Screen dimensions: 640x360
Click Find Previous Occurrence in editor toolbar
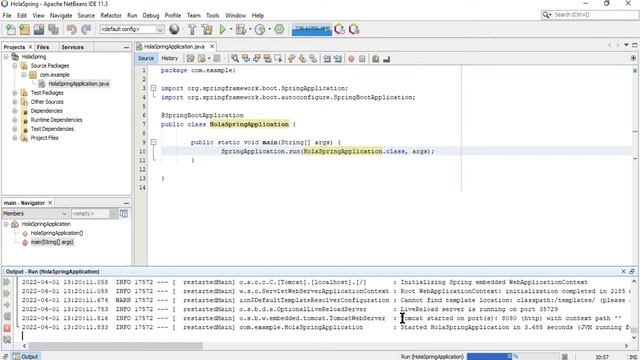click(x=246, y=59)
